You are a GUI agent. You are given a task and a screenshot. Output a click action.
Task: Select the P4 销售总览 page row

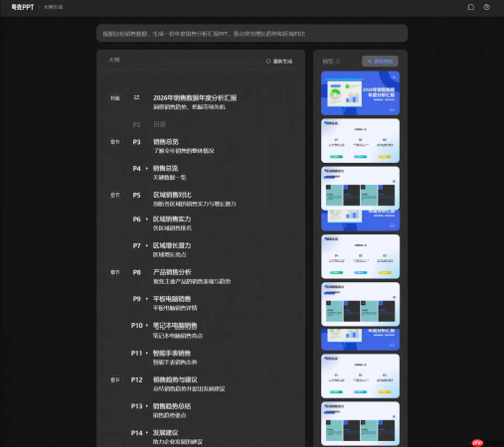click(x=165, y=169)
